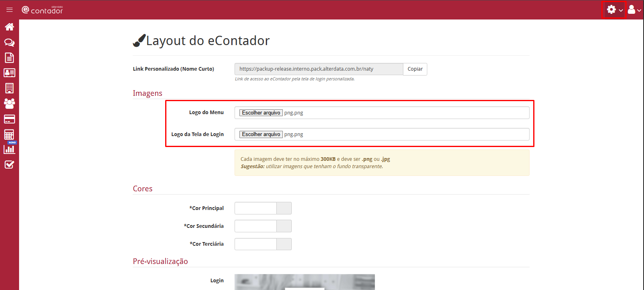Click the Cor Secundária text field
Screen dimensions: 644x290
(x=256, y=226)
